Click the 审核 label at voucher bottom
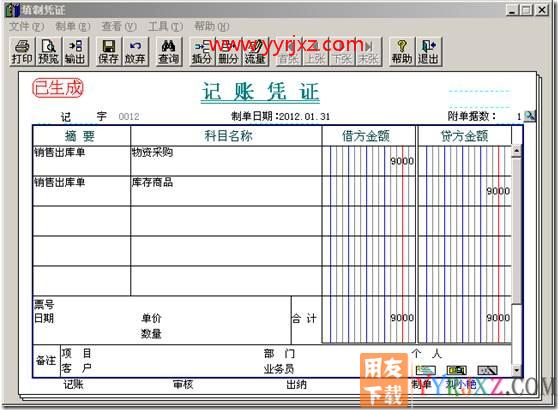 [x=183, y=384]
